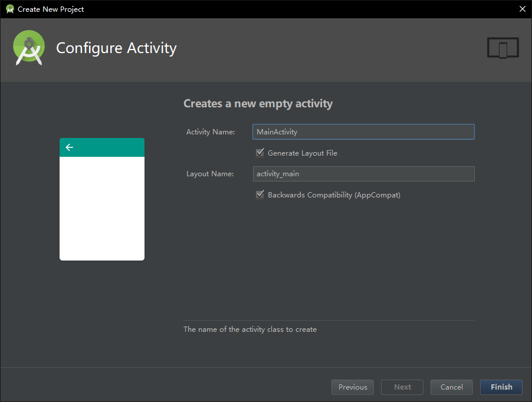
Task: Cancel the project creation wizard
Action: tap(452, 387)
